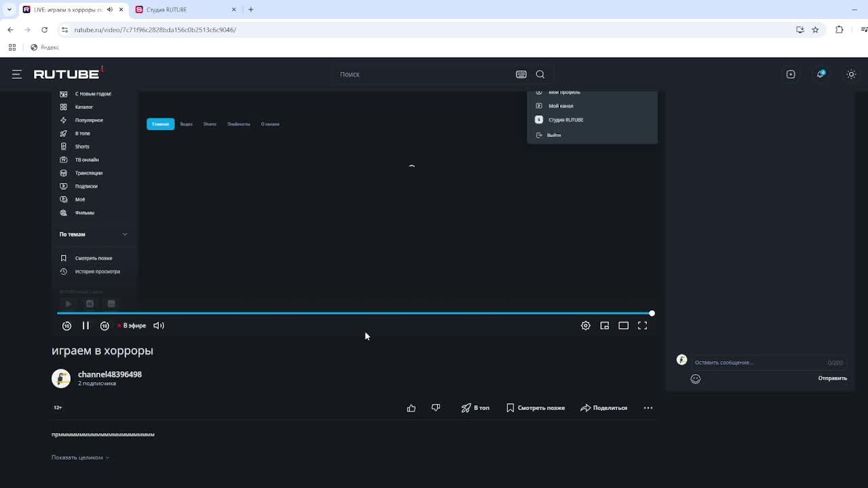The image size is (868, 488).
Task: Go forward in browser history
Action: (27, 30)
